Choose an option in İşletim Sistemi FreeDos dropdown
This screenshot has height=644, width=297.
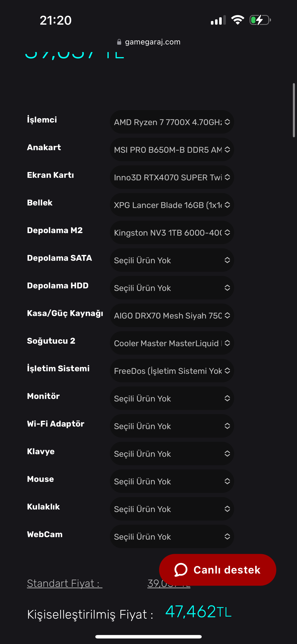172,371
